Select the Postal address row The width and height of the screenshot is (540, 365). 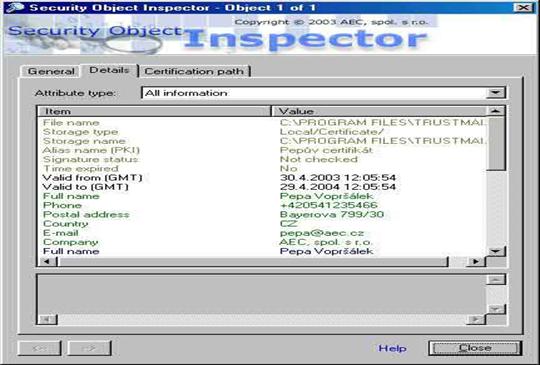click(x=262, y=215)
